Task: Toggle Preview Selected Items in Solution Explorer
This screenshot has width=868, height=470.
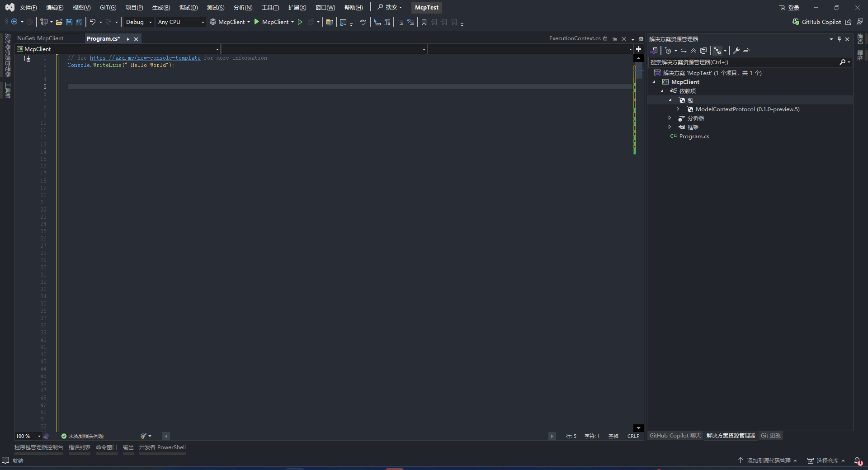Action: [x=746, y=51]
